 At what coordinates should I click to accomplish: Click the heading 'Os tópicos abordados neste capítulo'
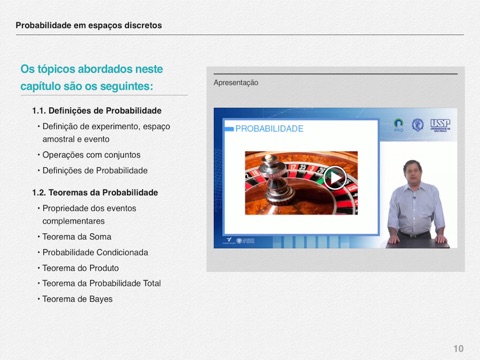[x=92, y=77]
